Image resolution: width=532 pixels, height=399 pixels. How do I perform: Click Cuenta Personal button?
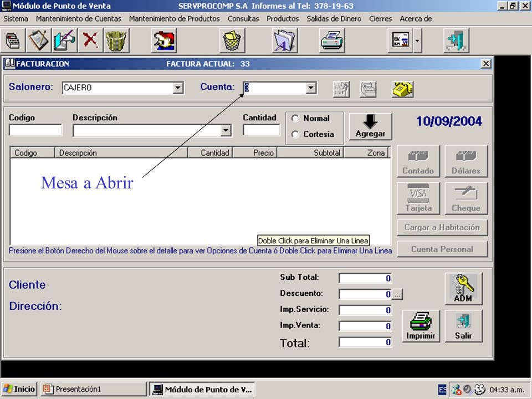point(442,249)
